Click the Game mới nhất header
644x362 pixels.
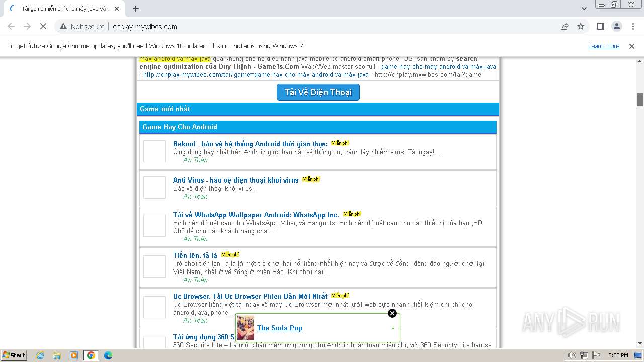[318, 109]
